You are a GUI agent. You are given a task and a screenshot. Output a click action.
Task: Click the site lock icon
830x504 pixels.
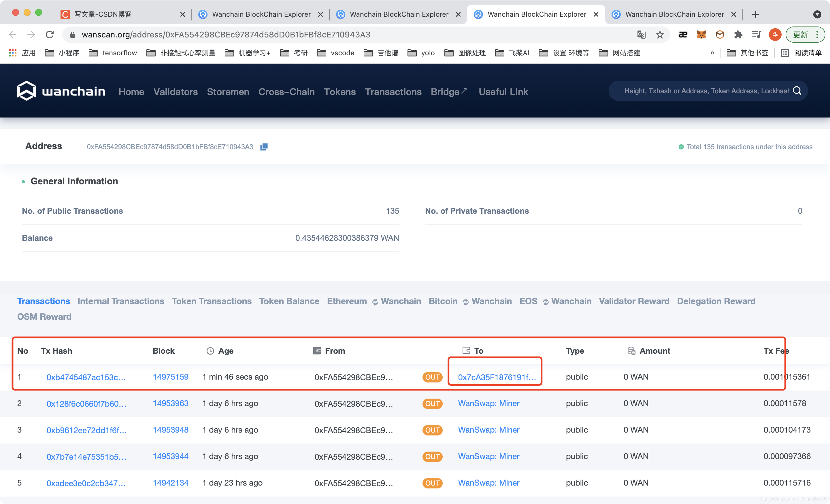point(72,35)
